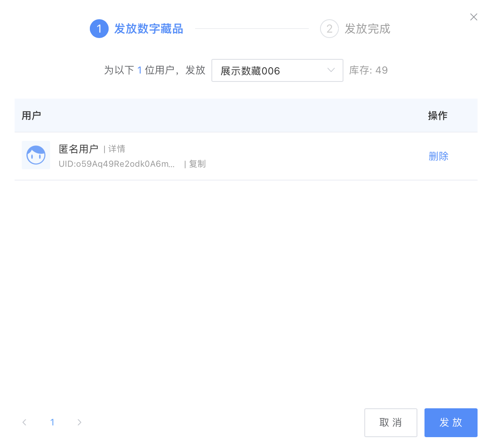Screen dimensions: 488x448
Task: Click the 发放 button
Action: (x=451, y=423)
